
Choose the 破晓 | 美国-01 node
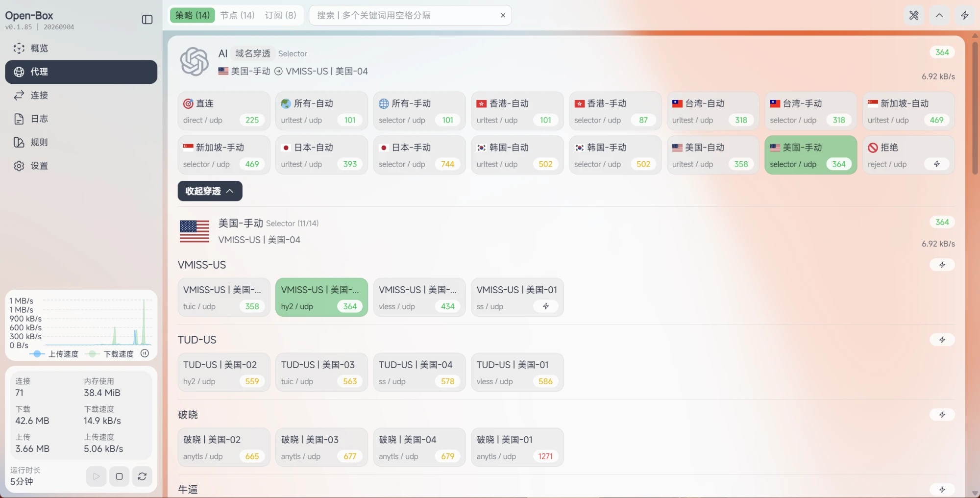click(x=517, y=447)
